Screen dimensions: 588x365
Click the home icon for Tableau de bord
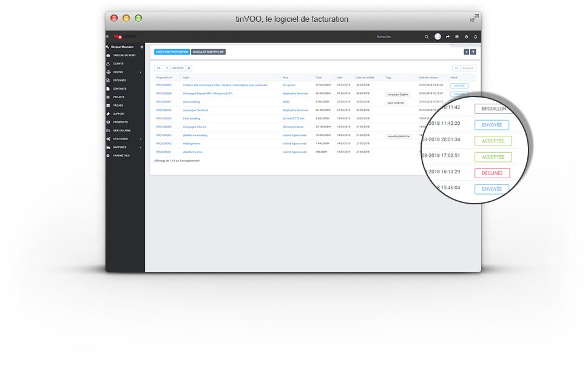click(x=108, y=55)
